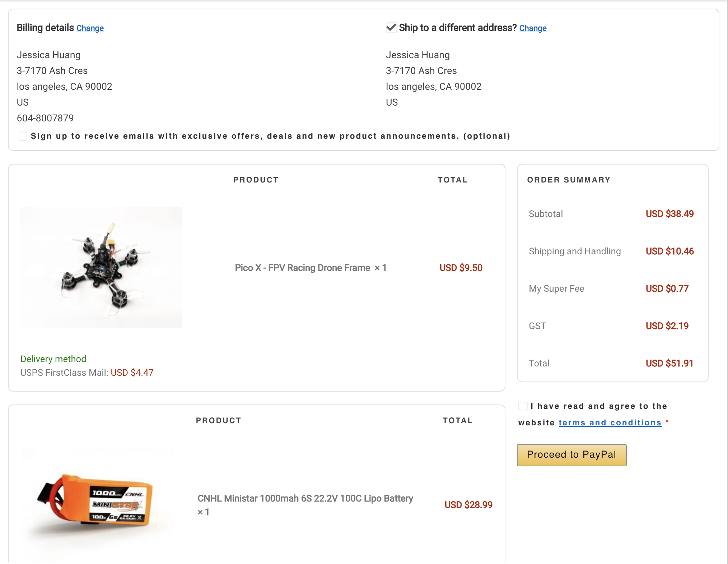Select Pico X FPV Racing Drone Frame name
The width and height of the screenshot is (728, 564).
(302, 268)
